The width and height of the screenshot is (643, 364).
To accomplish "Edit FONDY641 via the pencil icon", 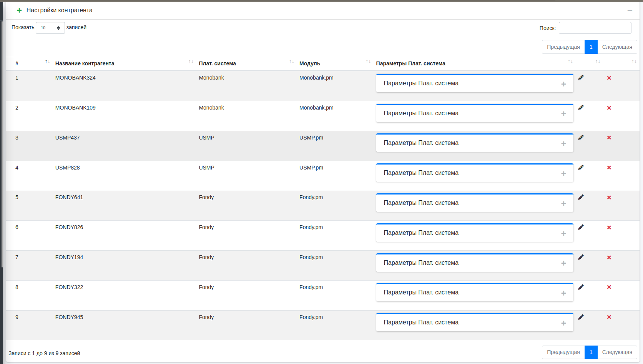I will pyautogui.click(x=581, y=197).
